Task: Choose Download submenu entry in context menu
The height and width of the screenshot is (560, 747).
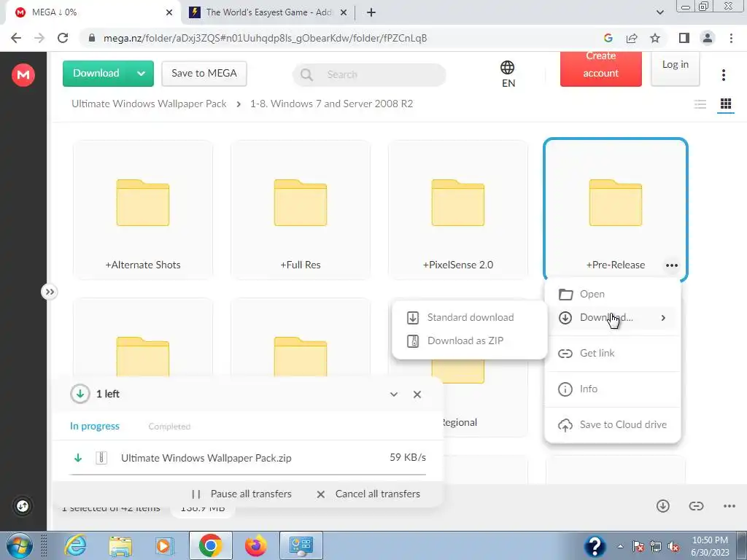Action: point(613,318)
